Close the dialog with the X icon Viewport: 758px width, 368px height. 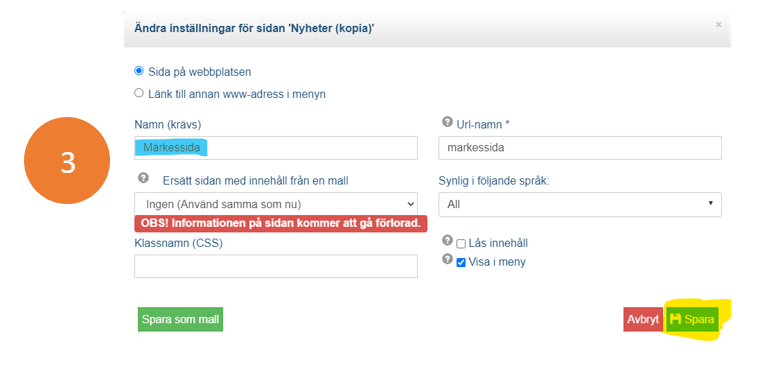[x=718, y=24]
